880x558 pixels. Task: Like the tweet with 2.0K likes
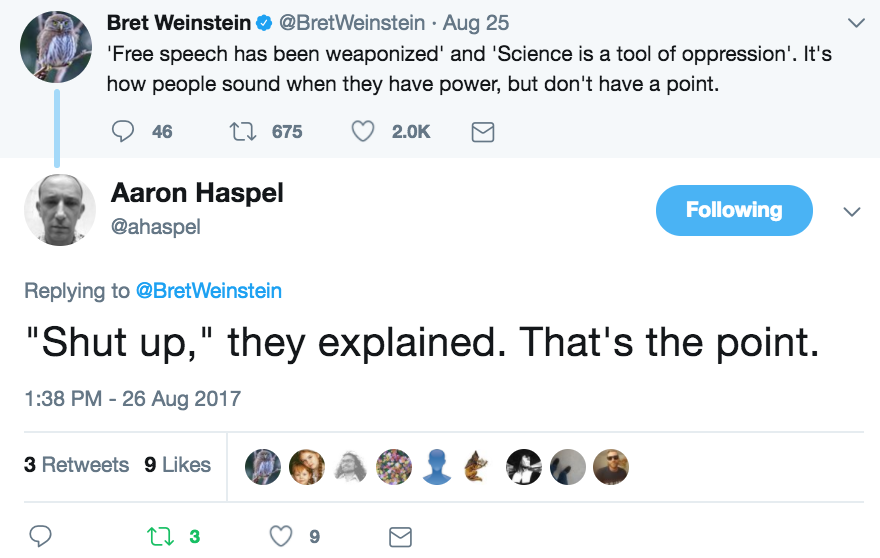pyautogui.click(x=363, y=131)
